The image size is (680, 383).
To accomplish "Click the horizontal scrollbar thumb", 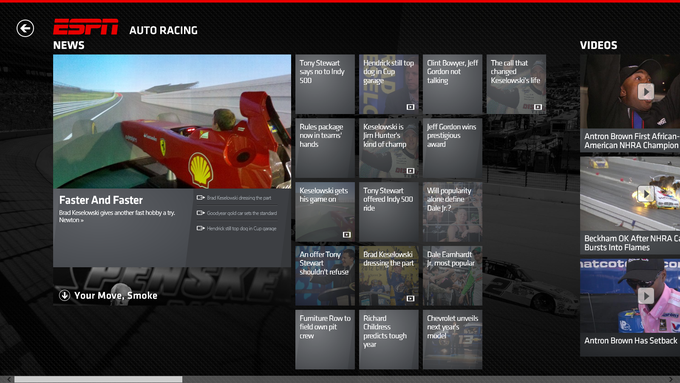I will [x=98, y=380].
